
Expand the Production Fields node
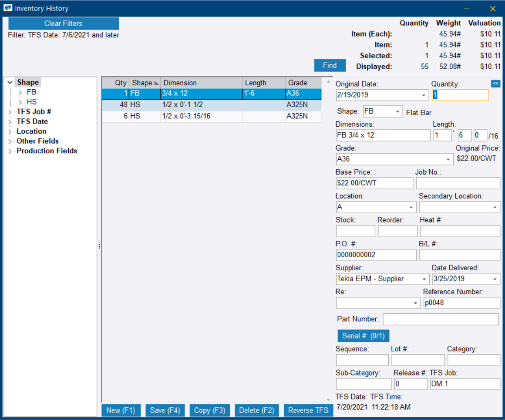(x=10, y=151)
